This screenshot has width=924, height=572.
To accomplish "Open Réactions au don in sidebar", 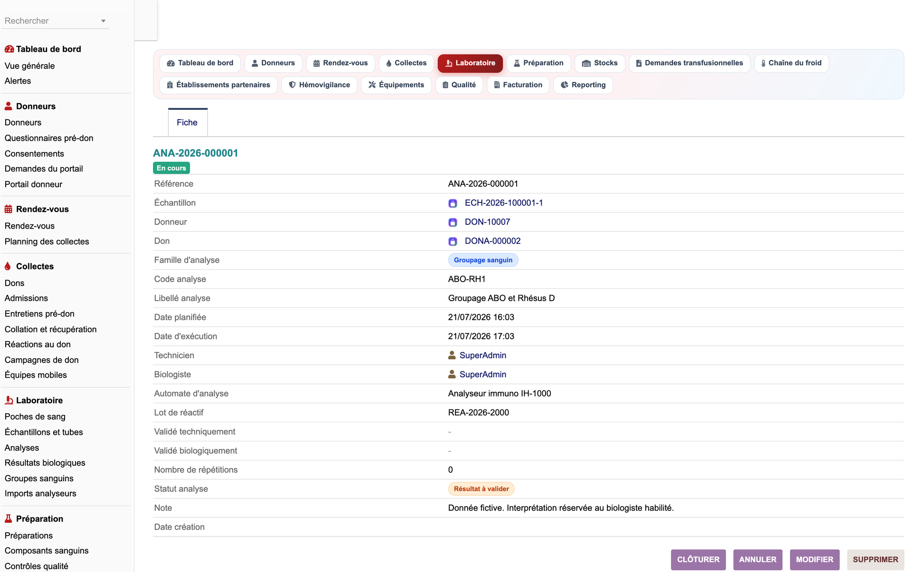I will point(38,344).
